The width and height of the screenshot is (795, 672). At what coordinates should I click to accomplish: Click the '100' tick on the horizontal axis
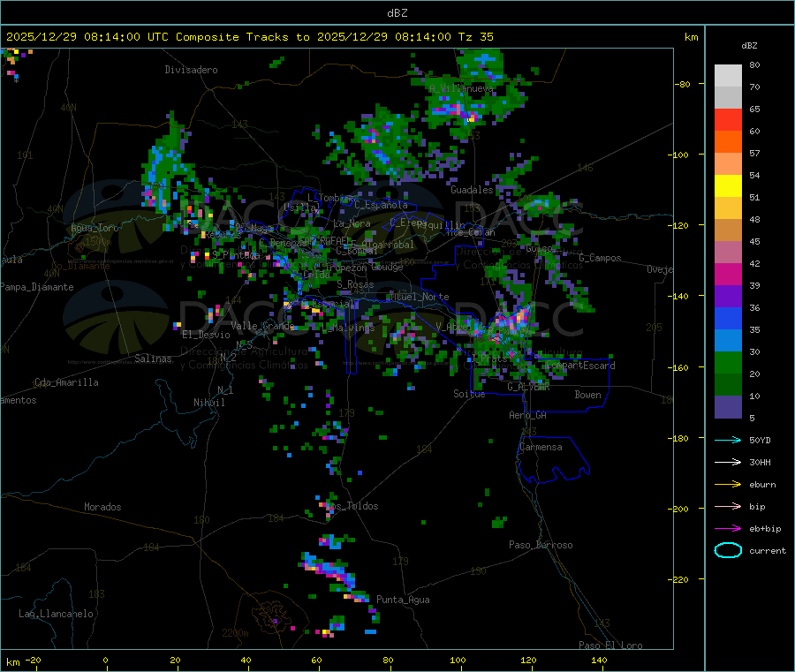[x=458, y=660]
